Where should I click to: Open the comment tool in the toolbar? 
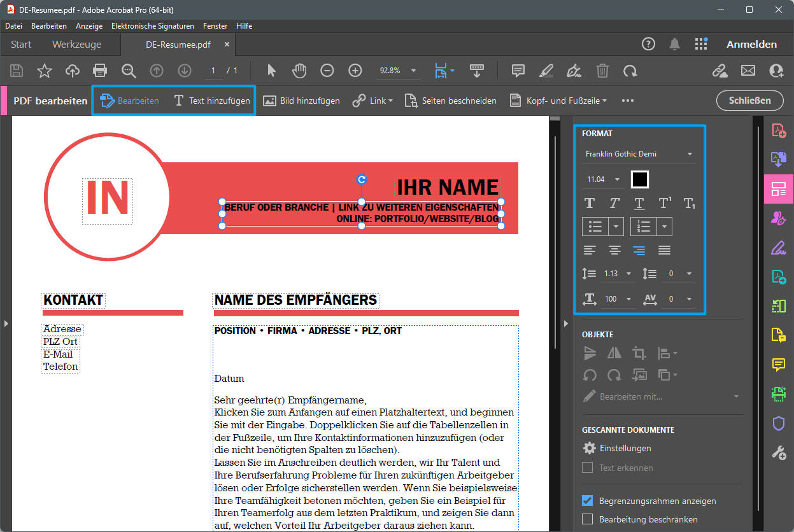(x=518, y=71)
